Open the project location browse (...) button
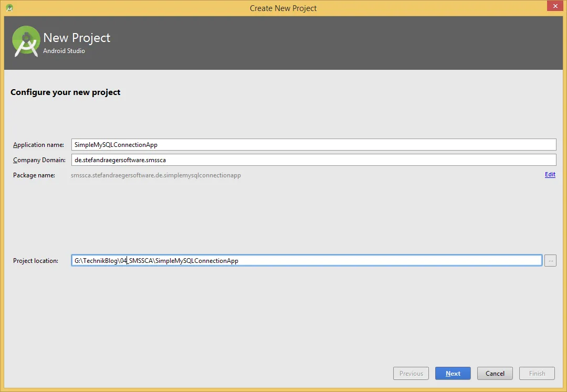Image resolution: width=567 pixels, height=392 pixels. tap(550, 260)
